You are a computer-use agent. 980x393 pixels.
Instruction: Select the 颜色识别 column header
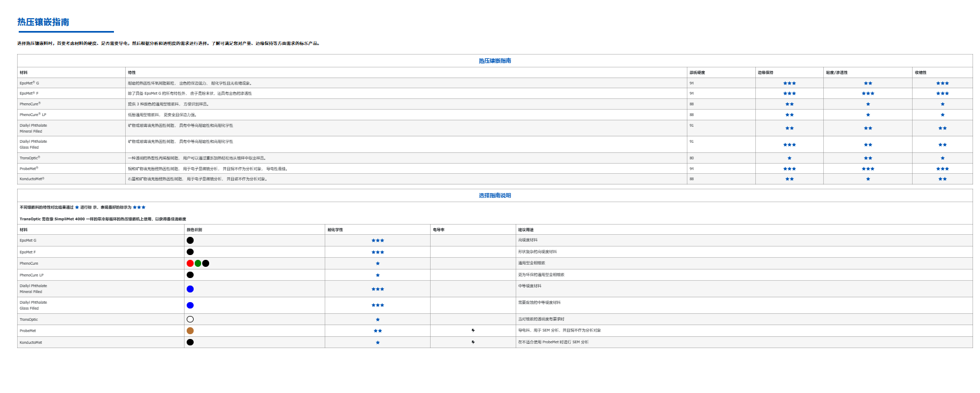tap(194, 230)
